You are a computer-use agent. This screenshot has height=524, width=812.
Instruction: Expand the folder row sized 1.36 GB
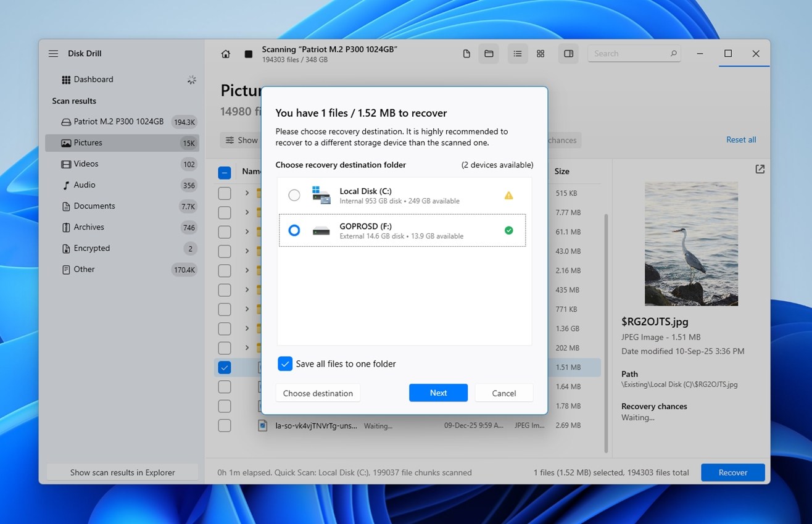point(247,328)
